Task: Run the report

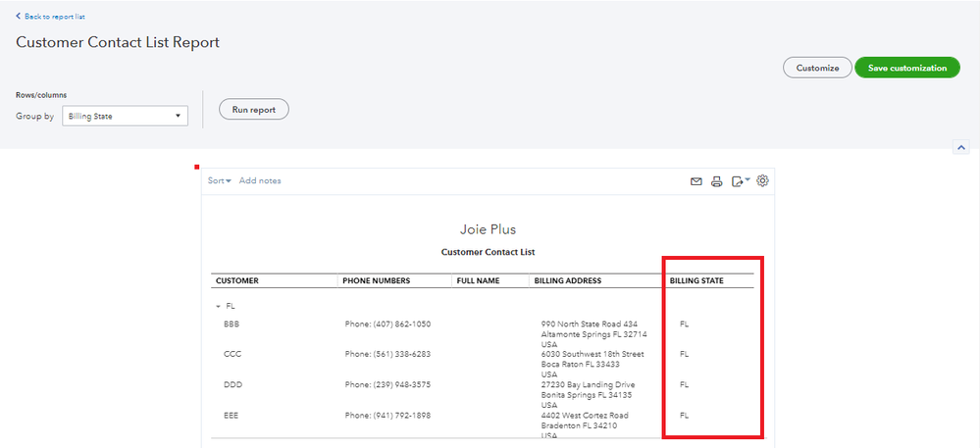Action: click(254, 110)
